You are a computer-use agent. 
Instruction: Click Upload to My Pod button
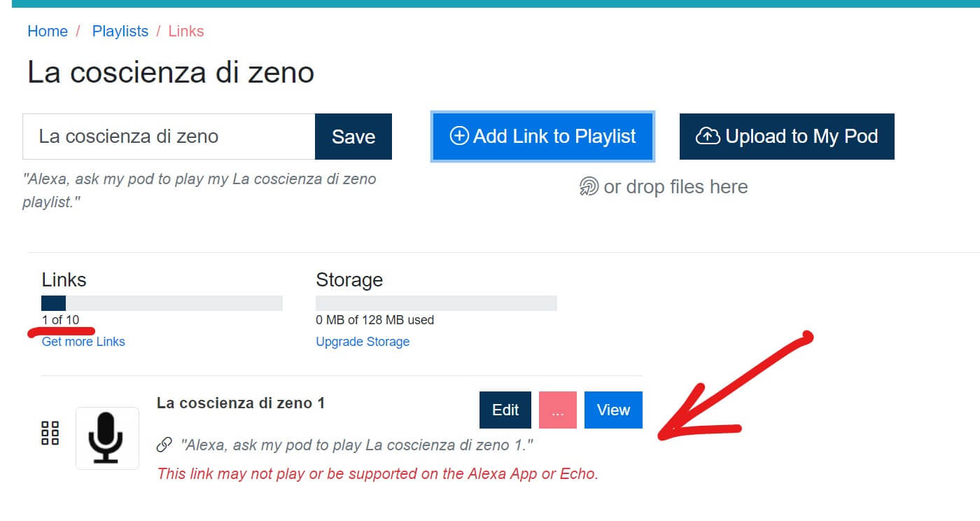pos(787,137)
